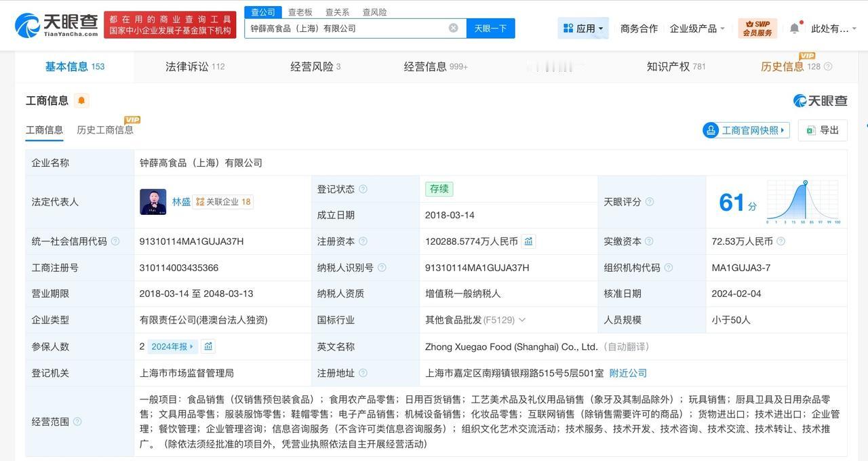
Task: Click 商务合作 link
Action: (x=639, y=28)
